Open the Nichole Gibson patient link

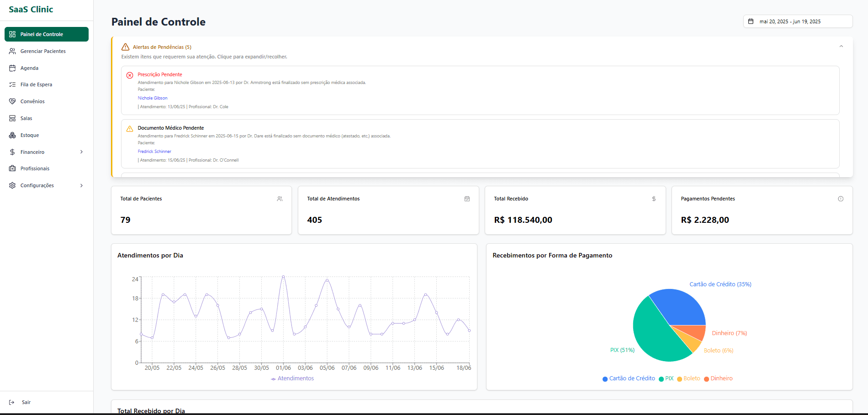[152, 98]
